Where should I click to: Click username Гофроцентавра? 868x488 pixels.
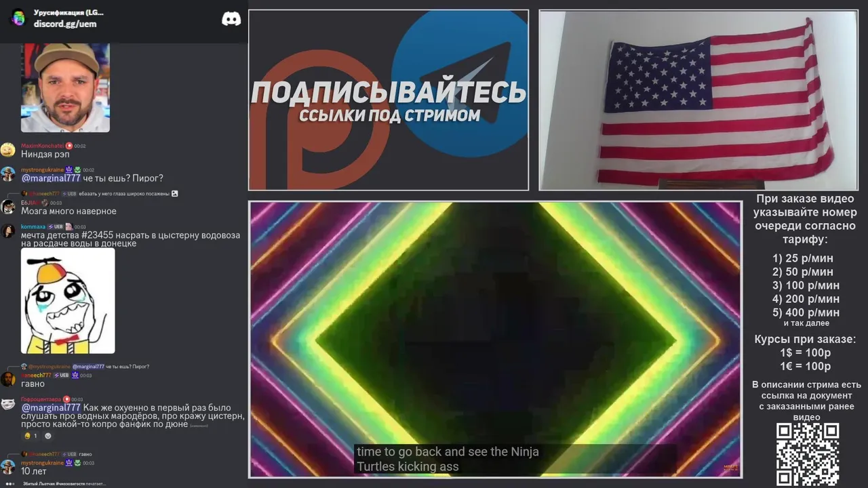41,399
